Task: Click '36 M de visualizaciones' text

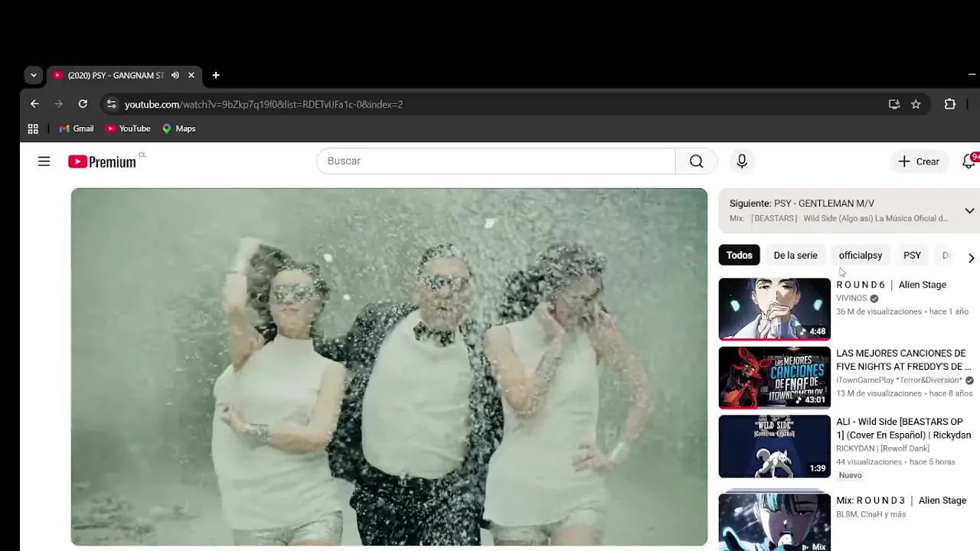Action: click(879, 311)
